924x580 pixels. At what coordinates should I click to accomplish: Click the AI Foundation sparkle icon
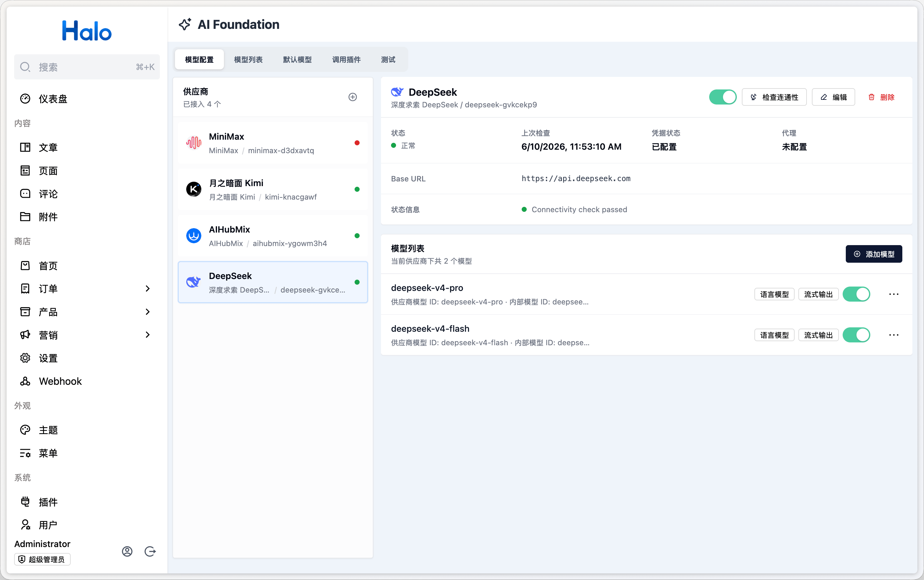[185, 24]
